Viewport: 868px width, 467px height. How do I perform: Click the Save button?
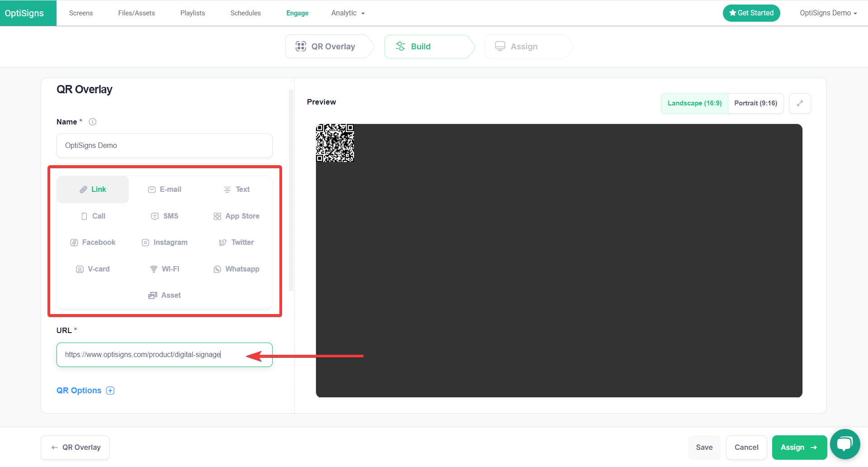704,448
